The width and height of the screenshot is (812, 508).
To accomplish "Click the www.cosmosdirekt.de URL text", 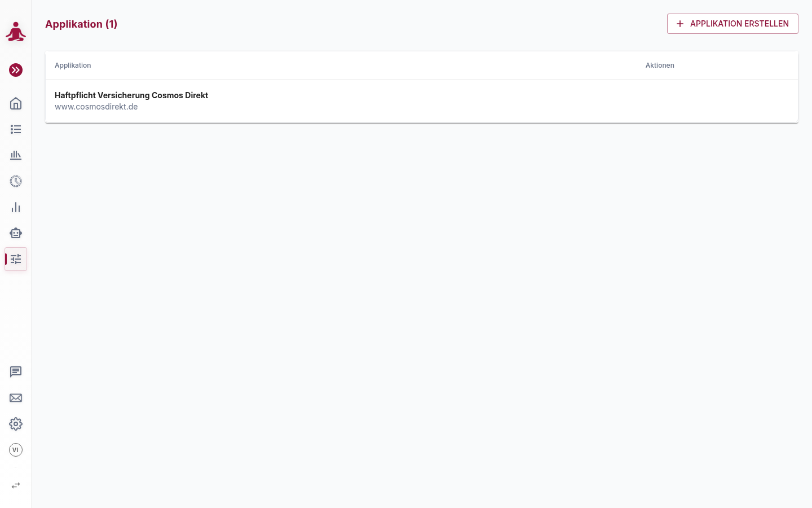I will click(96, 107).
